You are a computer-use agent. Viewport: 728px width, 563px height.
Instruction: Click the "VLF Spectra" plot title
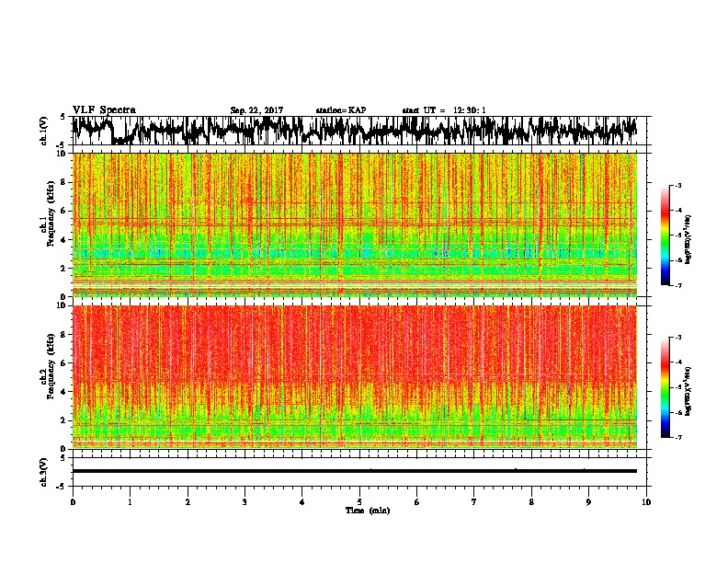(x=104, y=110)
